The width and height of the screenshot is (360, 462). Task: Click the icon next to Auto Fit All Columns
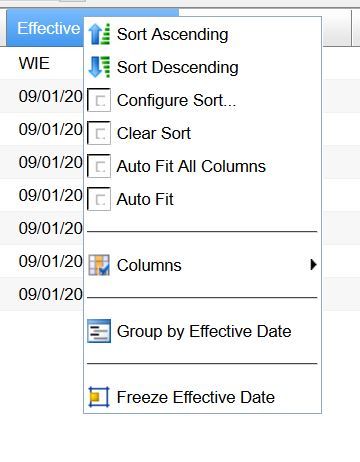[x=99, y=166]
